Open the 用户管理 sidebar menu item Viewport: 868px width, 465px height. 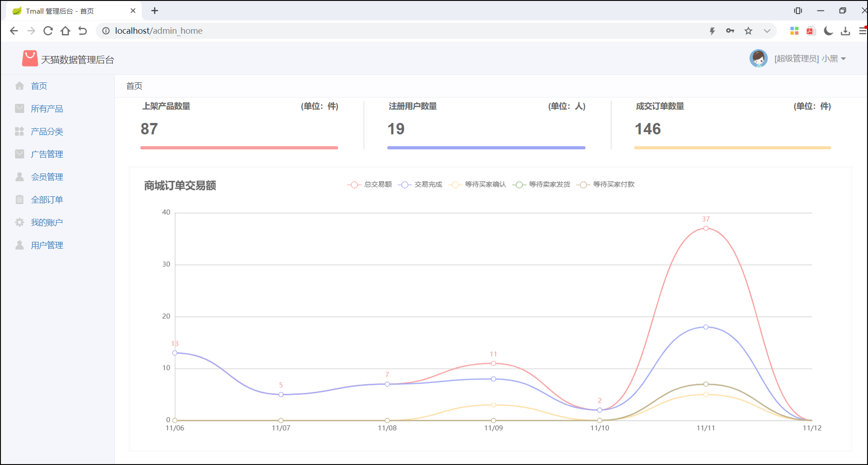(47, 245)
